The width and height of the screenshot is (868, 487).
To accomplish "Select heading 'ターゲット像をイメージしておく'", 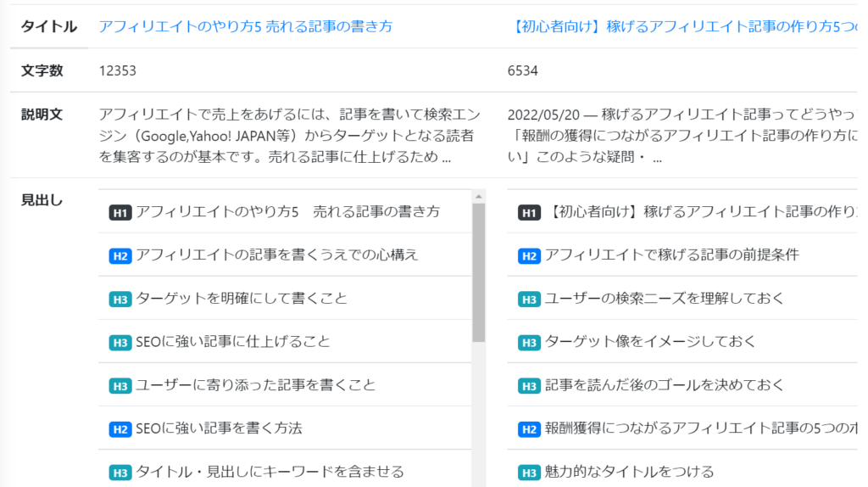I will pyautogui.click(x=650, y=341).
